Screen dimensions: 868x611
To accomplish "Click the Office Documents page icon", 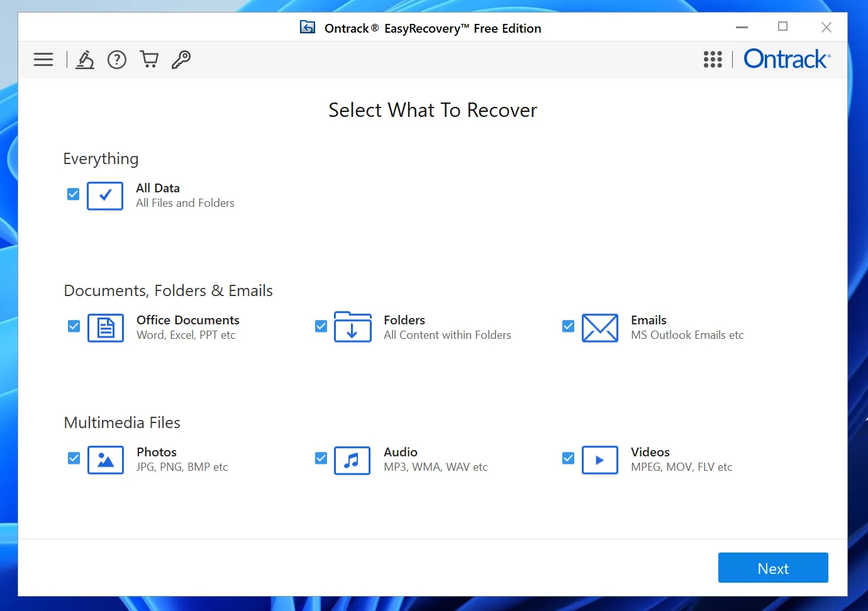I will tap(106, 328).
